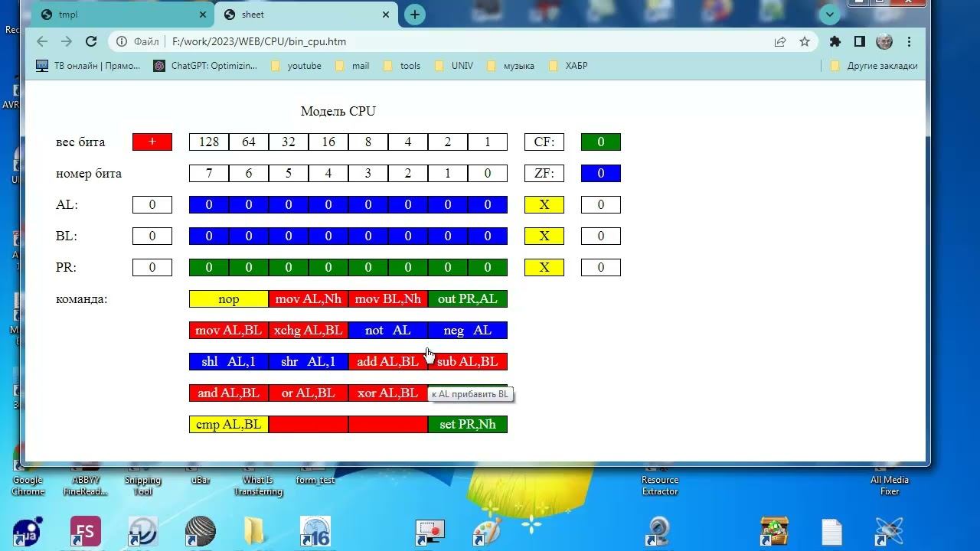Click the green CF flag value
Screen dimensions: 980x551
(x=601, y=142)
